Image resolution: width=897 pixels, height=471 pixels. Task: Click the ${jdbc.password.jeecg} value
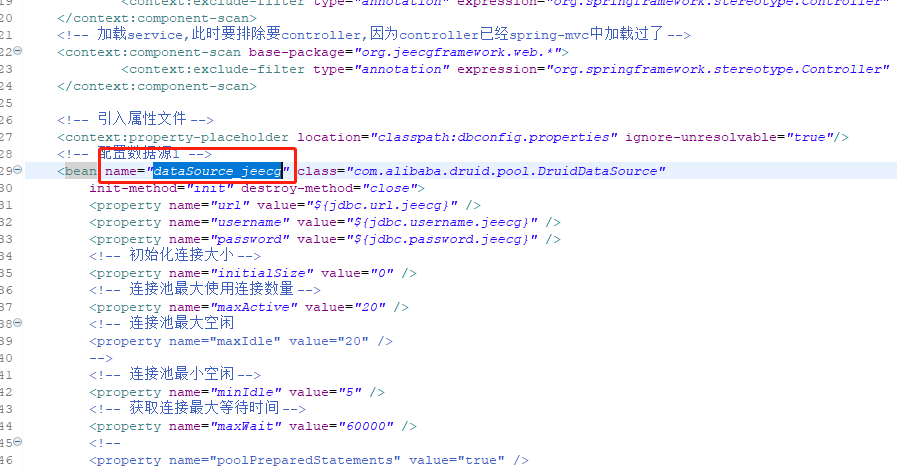coord(442,239)
